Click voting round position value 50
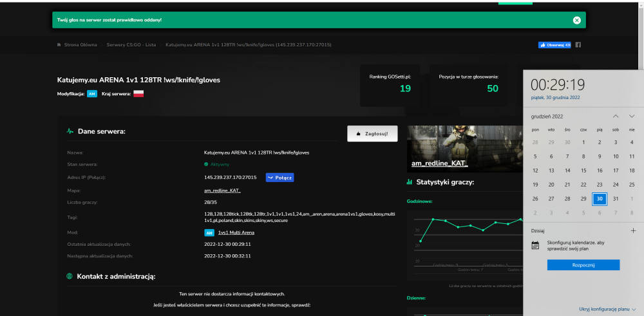 (493, 88)
